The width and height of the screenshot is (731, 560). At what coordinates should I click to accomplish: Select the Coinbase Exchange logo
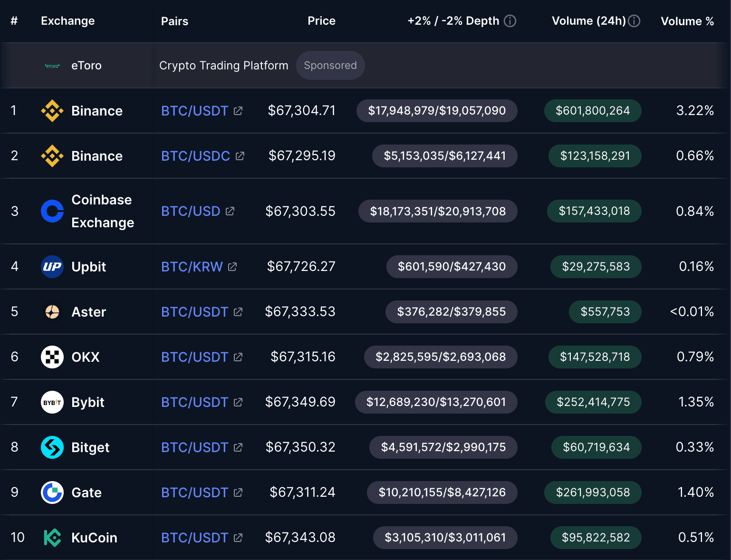[x=52, y=211]
